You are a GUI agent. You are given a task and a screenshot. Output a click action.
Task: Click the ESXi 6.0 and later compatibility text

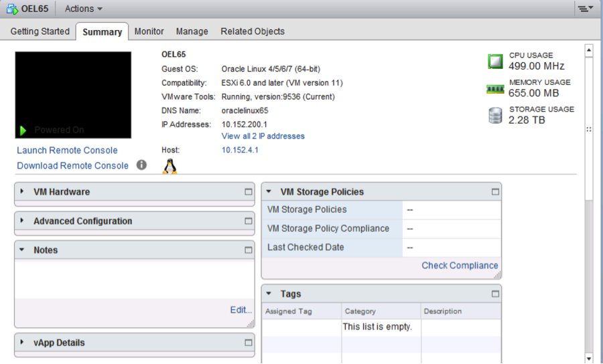click(x=282, y=83)
